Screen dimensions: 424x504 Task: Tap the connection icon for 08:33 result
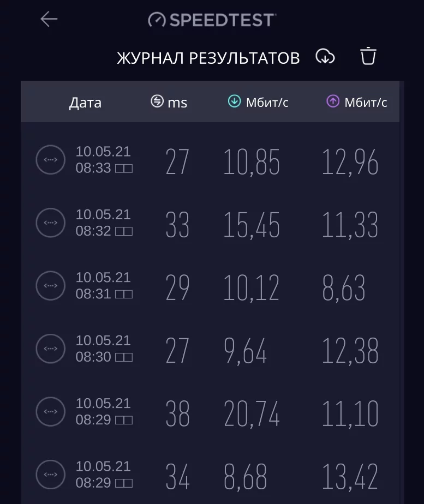(50, 160)
